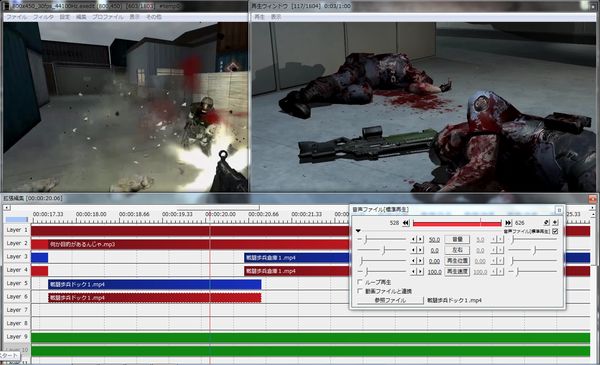Decrease 再生位置 value with left stepper arrow
This screenshot has height=365, width=600.
click(413, 261)
